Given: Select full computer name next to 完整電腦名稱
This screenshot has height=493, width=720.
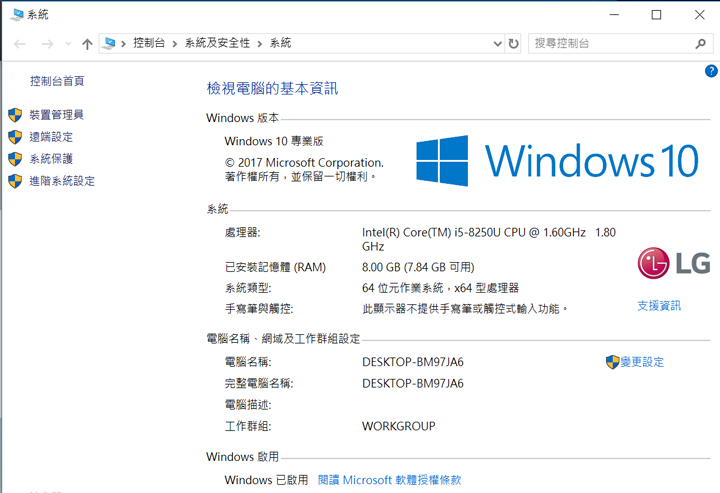Looking at the screenshot, I should pyautogui.click(x=413, y=383).
